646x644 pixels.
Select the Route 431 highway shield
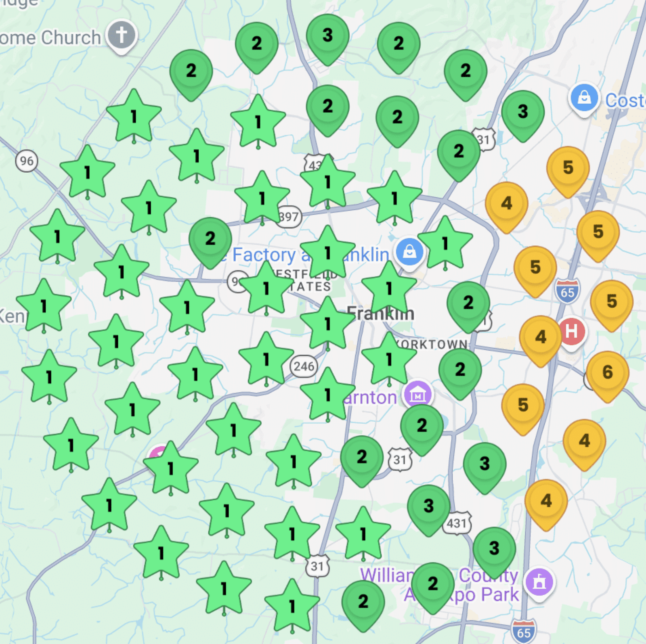pyautogui.click(x=457, y=524)
